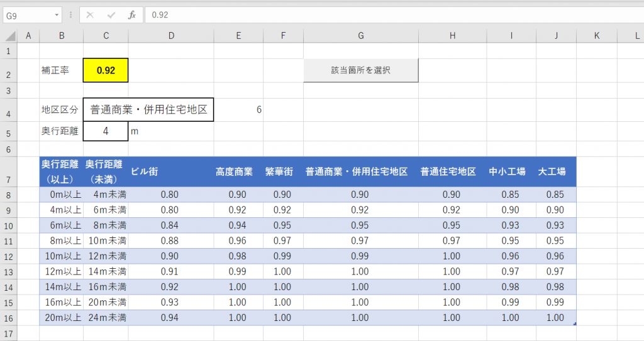This screenshot has height=341, width=644.
Task: Select the 奥行距離 input cell containing 4
Action: click(106, 131)
